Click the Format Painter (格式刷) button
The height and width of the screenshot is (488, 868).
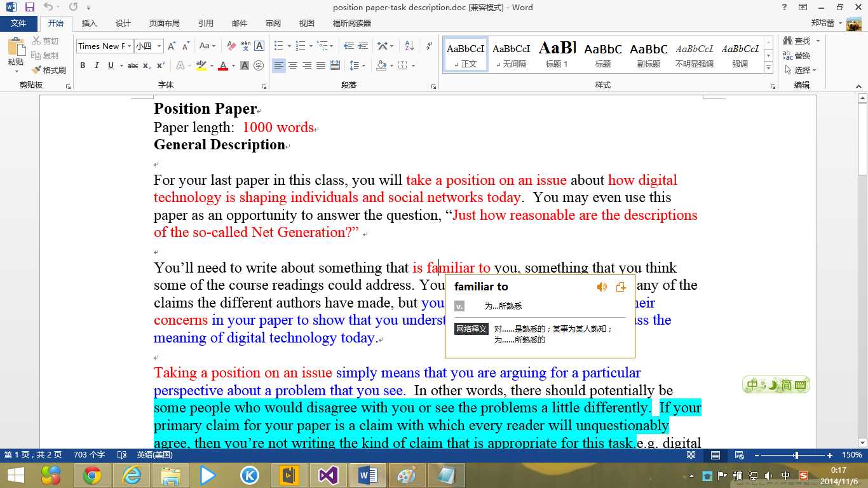point(49,70)
